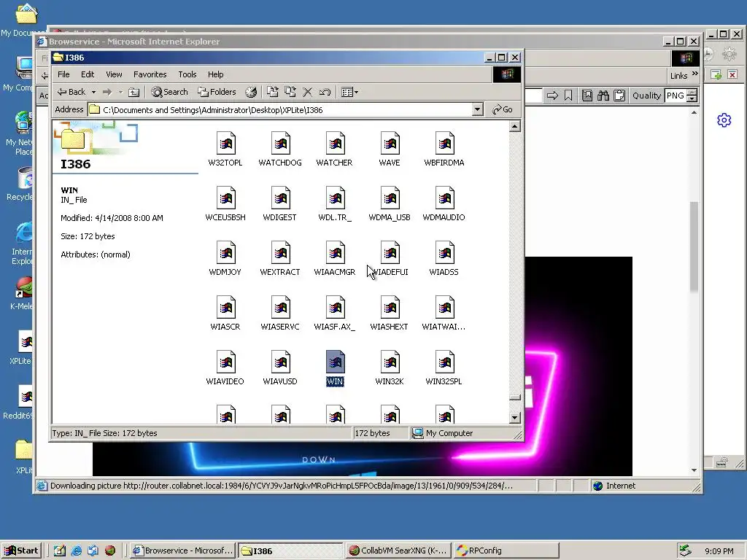Select the WIAVIDEO file
Screen dimensions: 747x560
click(x=225, y=368)
